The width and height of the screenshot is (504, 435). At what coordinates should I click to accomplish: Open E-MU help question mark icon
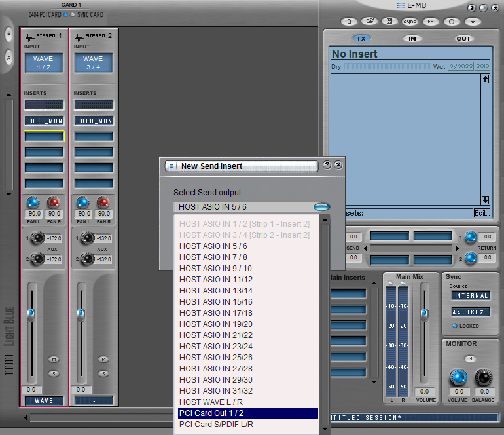(471, 8)
